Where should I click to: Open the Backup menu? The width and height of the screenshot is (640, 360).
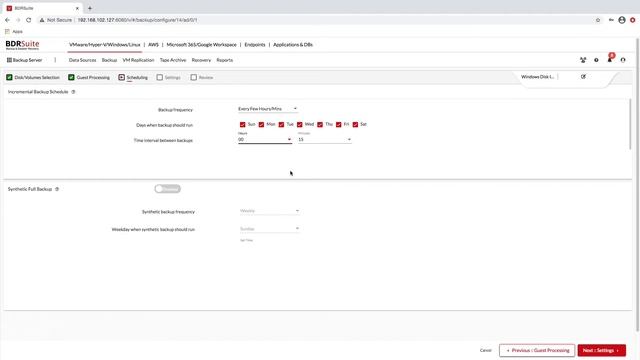(109, 60)
